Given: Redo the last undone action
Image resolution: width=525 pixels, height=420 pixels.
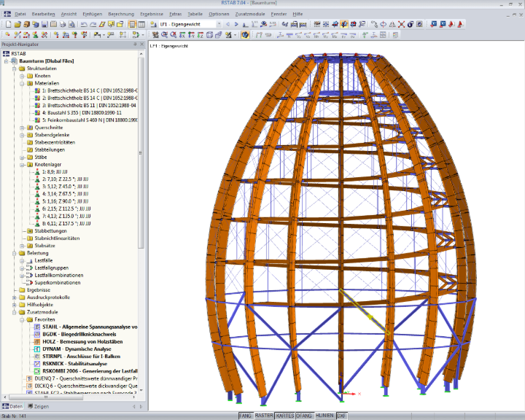Looking at the screenshot, I should tap(93, 25).
